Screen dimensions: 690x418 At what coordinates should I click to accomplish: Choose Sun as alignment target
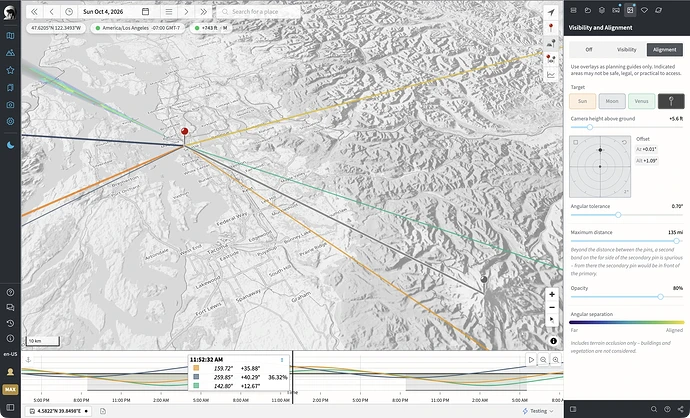(583, 101)
